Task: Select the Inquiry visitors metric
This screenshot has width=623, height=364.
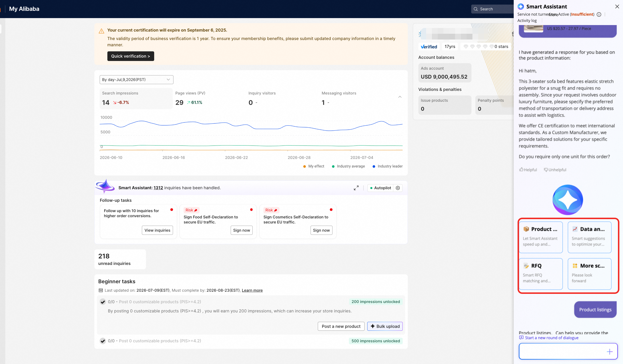Action: click(283, 99)
